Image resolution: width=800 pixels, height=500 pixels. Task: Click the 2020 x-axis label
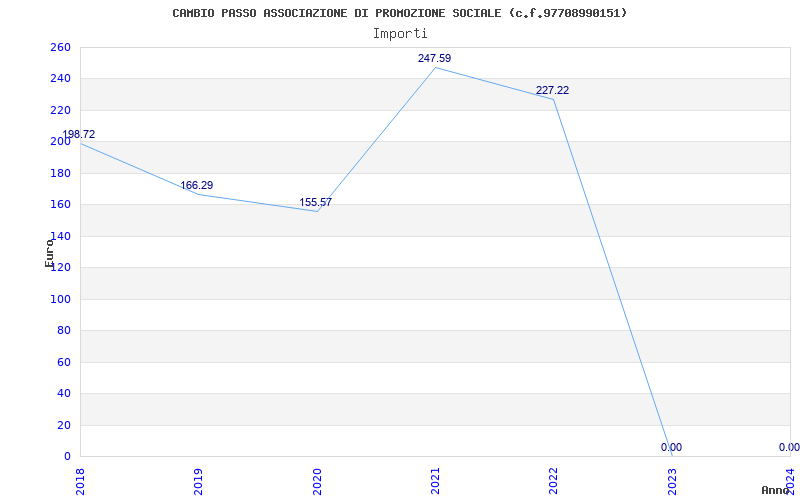317,482
